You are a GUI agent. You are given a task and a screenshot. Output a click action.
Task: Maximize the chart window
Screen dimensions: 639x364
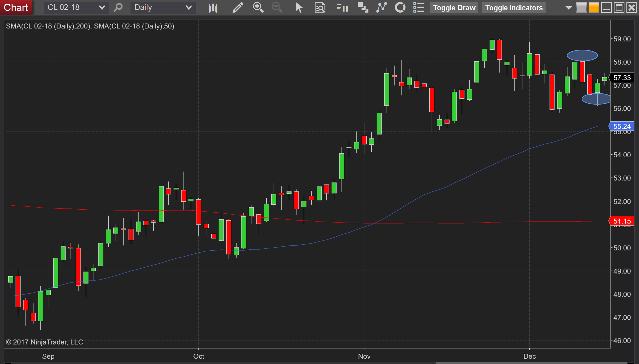click(x=619, y=8)
